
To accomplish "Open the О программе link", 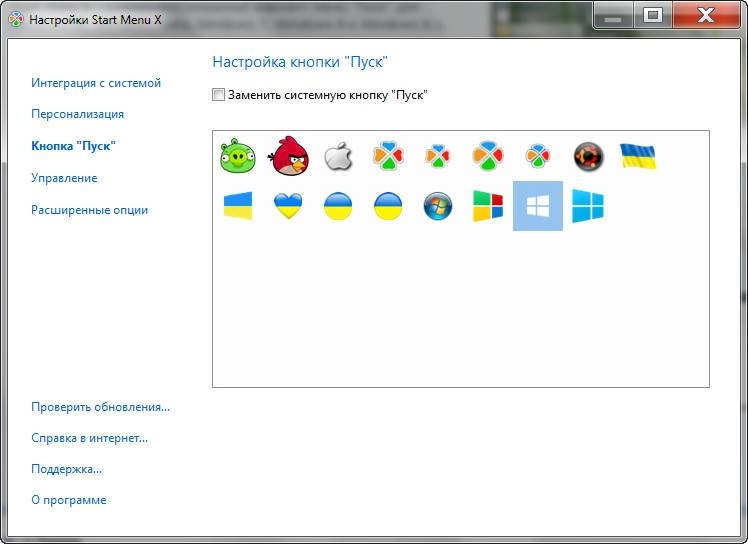I will click(69, 500).
